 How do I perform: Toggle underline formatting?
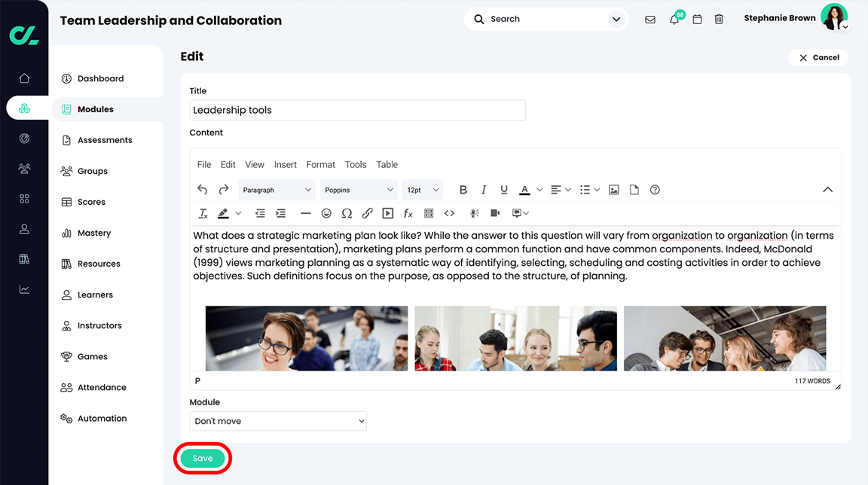(504, 190)
